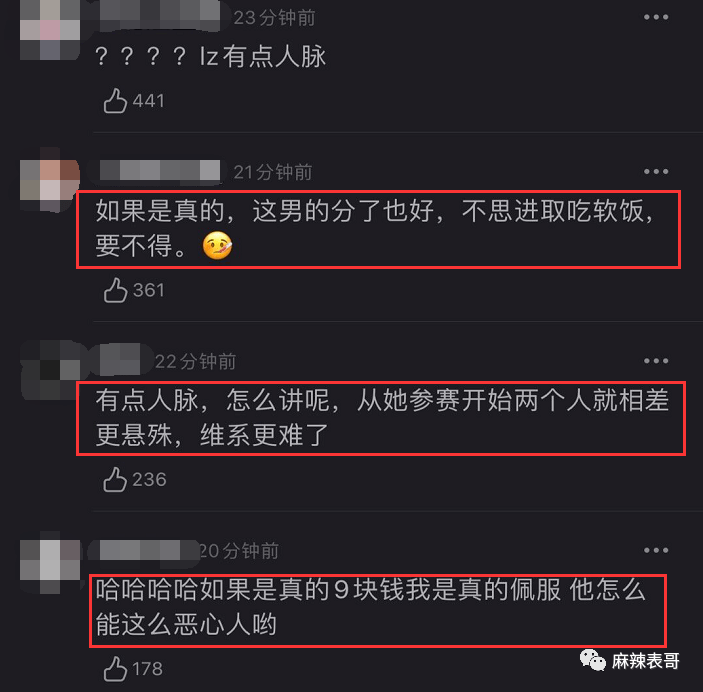The image size is (703, 692).
Task: Open the avatar of the 21分钟前 commenter
Action: [50, 180]
